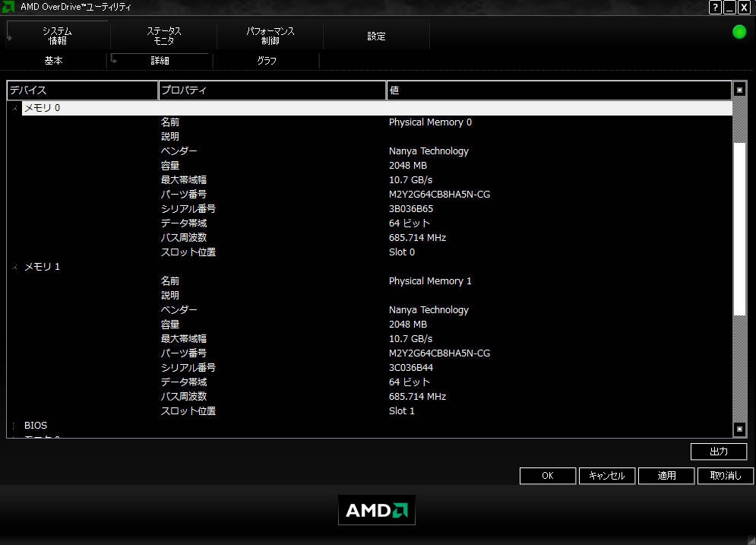Open the 設定 tab
Image resolution: width=756 pixels, height=545 pixels.
click(x=376, y=36)
